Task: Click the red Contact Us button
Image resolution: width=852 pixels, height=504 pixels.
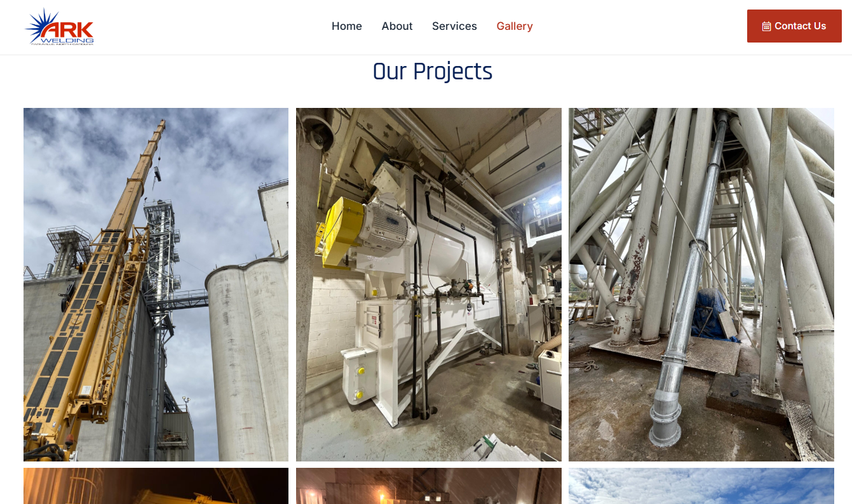Action: click(x=794, y=26)
